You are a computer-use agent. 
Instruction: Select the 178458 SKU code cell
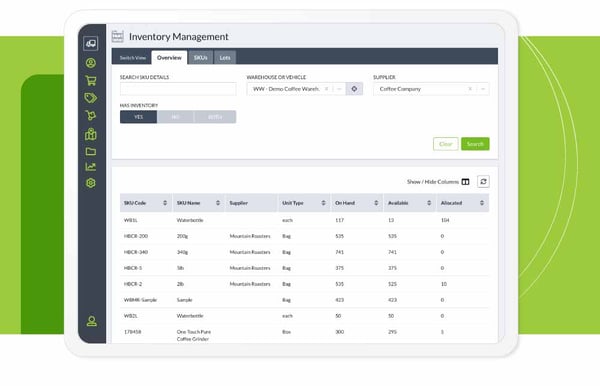[x=132, y=332]
